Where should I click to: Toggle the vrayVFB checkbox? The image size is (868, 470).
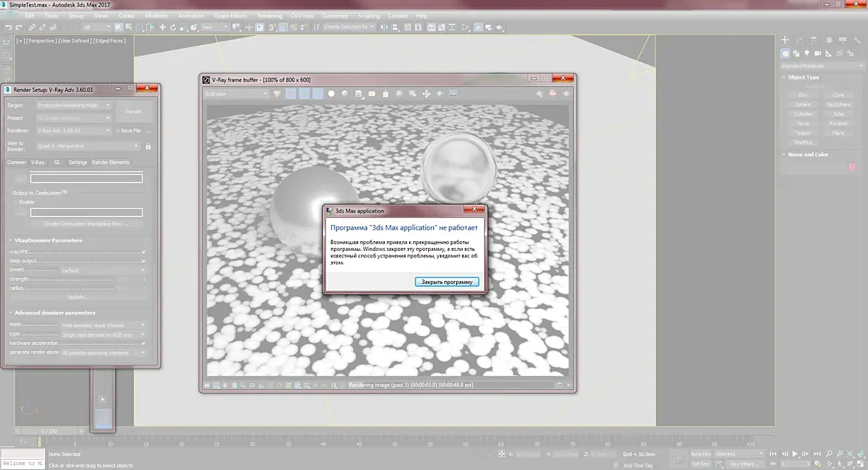[143, 252]
